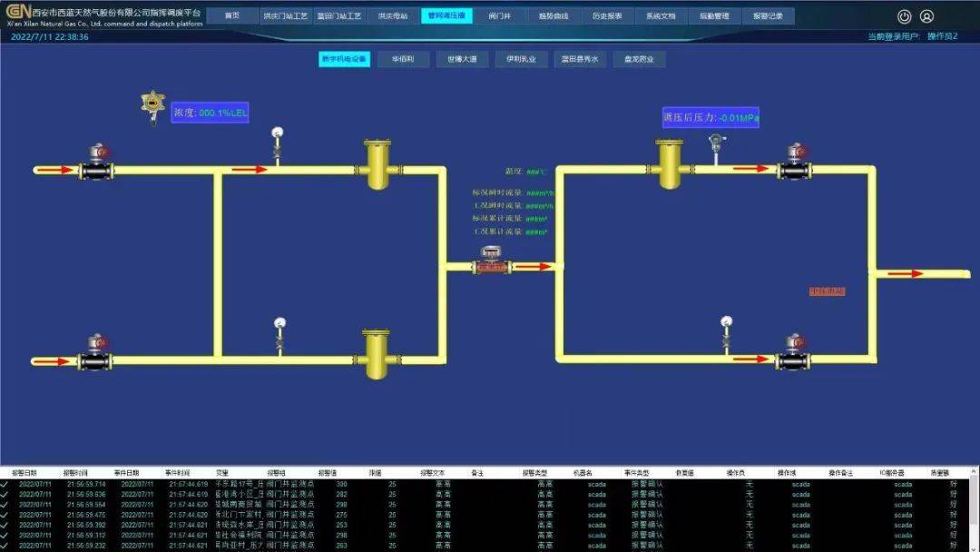Click the 报警日期 column header
Viewport: 980px width, 552px height.
pos(24,473)
